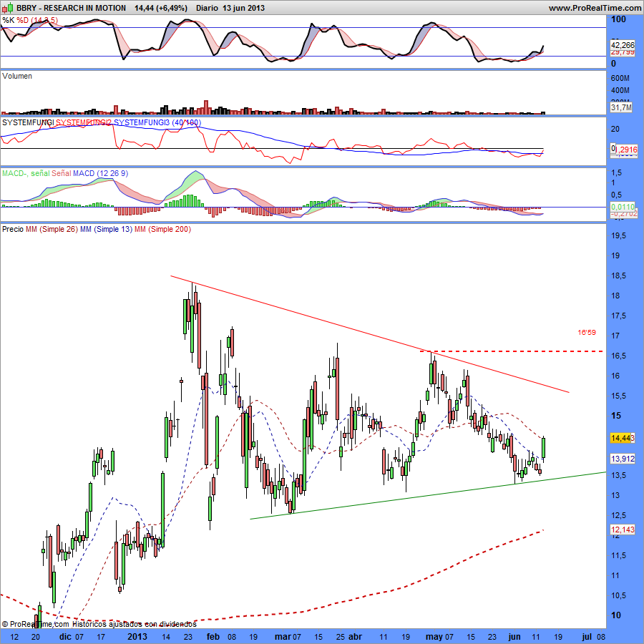This screenshot has height=644, width=644.
Task: Click the Volumen panel label
Action: 17,76
